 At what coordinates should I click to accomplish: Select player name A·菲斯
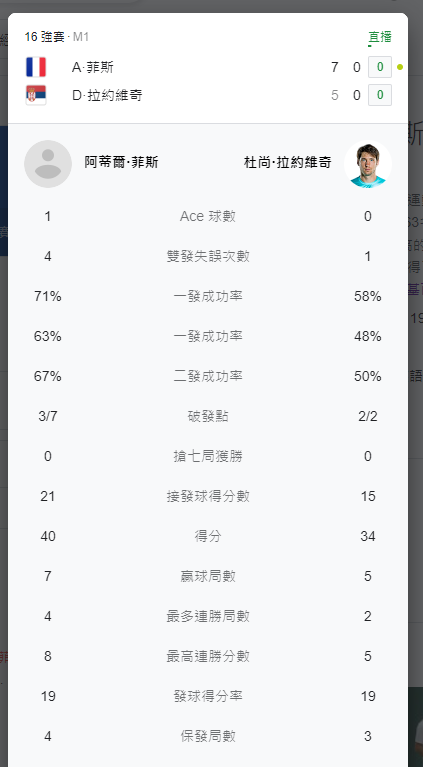coord(93,67)
